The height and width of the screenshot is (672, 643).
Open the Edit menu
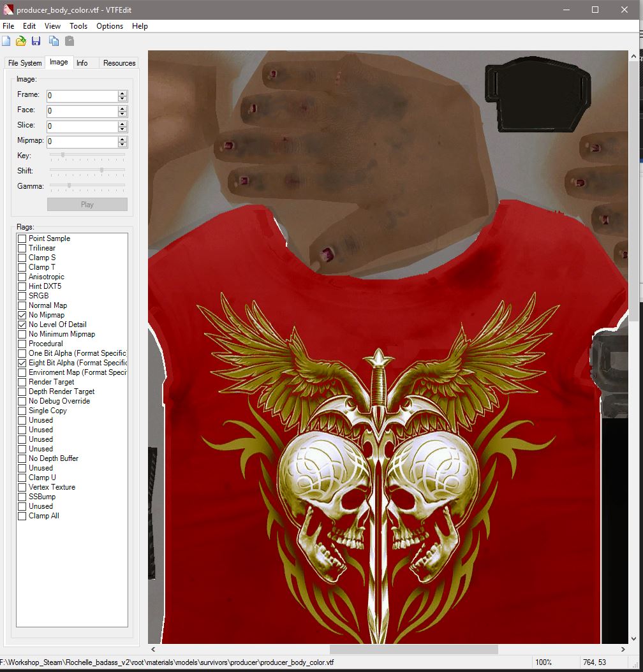point(29,26)
